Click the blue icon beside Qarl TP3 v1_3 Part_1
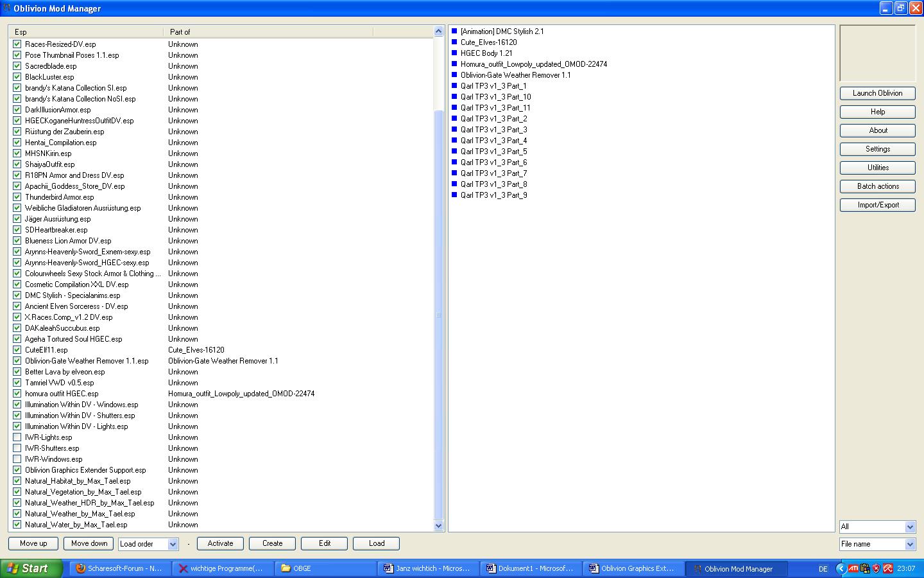This screenshot has width=924, height=578. click(x=454, y=86)
